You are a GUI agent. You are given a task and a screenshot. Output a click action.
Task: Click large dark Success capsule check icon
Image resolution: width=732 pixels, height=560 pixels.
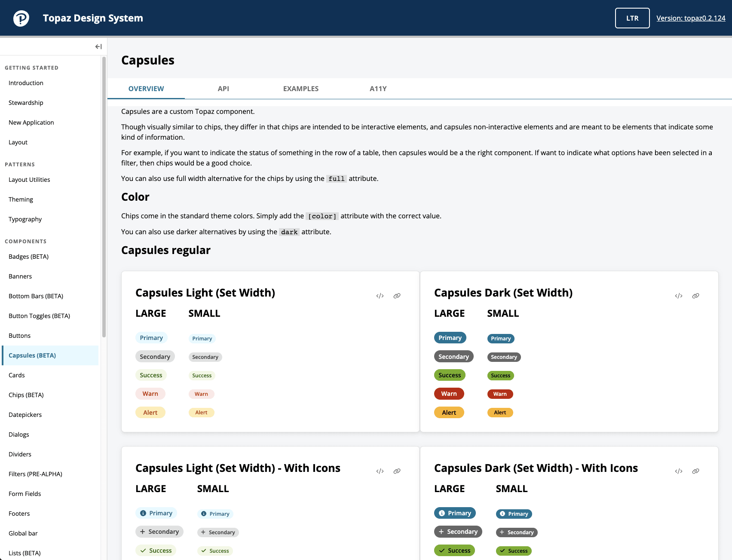(x=454, y=551)
